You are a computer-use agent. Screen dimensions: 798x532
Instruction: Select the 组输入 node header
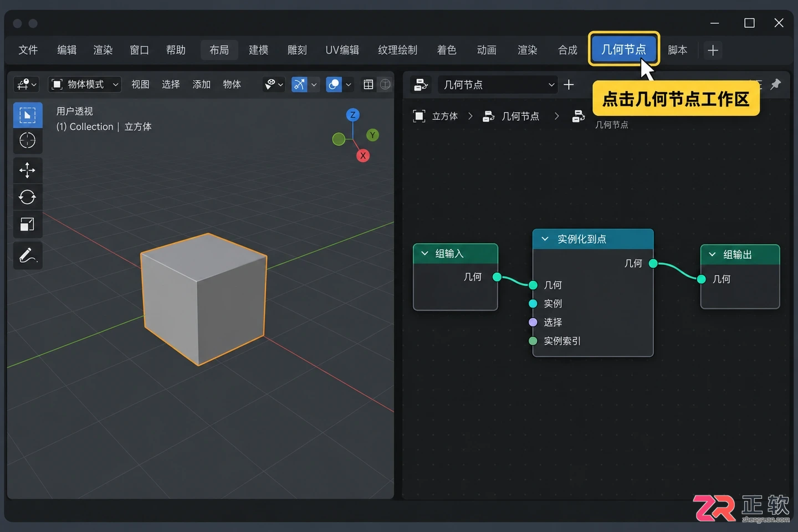tap(456, 253)
